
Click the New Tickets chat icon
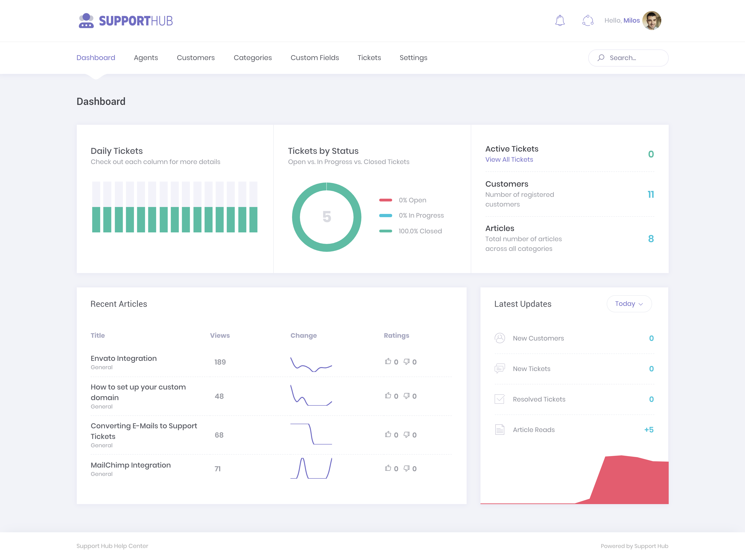[499, 368]
